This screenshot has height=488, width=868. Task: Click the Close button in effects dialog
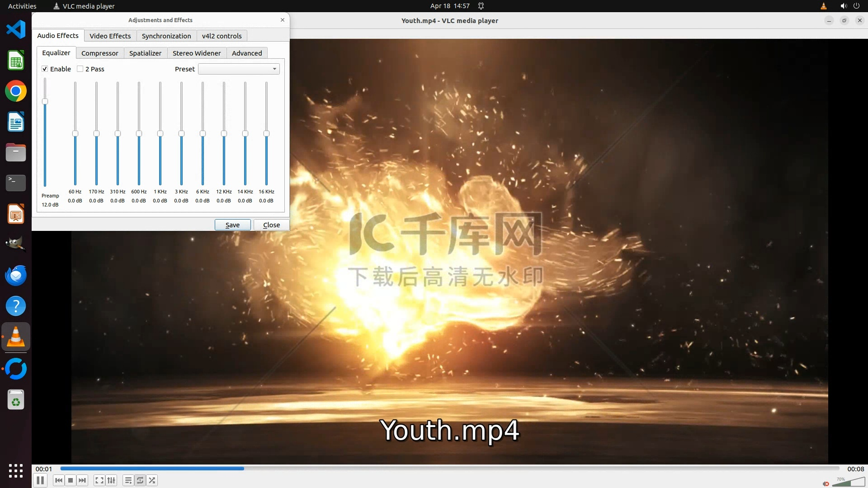click(271, 225)
